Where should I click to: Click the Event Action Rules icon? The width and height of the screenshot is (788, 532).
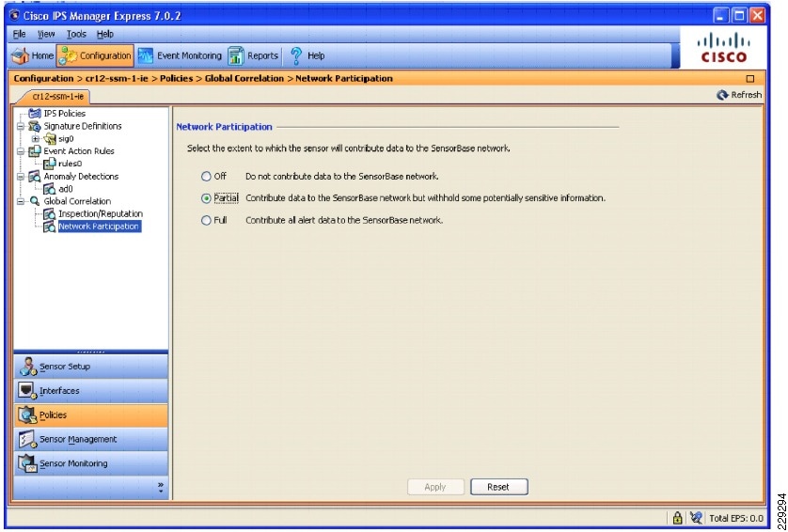click(x=35, y=151)
